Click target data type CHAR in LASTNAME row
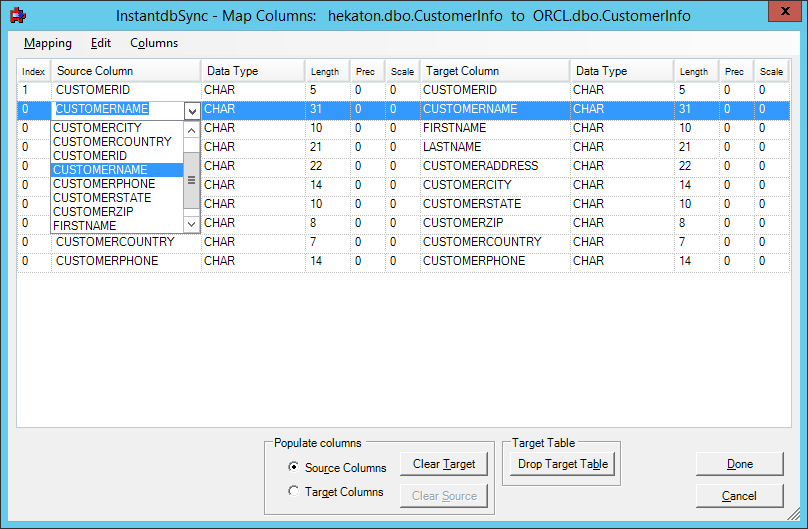Image resolution: width=808 pixels, height=529 pixels. pyautogui.click(x=622, y=147)
